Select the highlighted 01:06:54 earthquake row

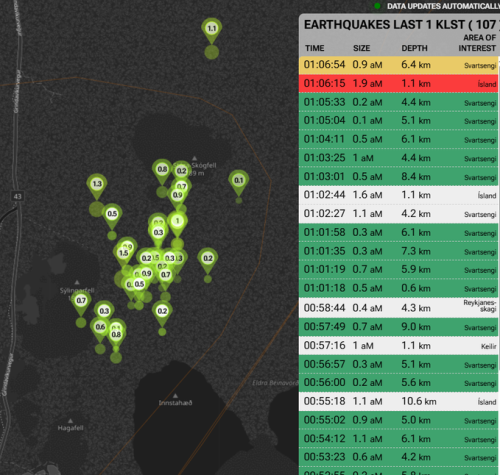(x=399, y=65)
